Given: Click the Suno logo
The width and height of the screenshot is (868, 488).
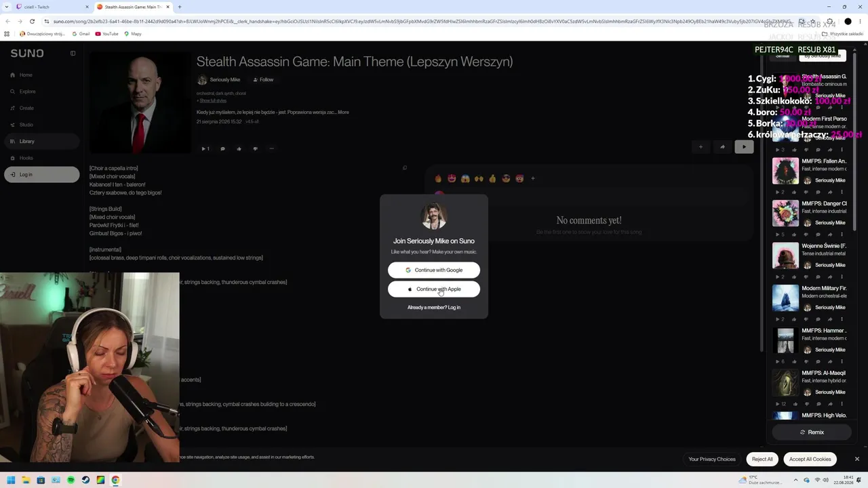Looking at the screenshot, I should (27, 53).
